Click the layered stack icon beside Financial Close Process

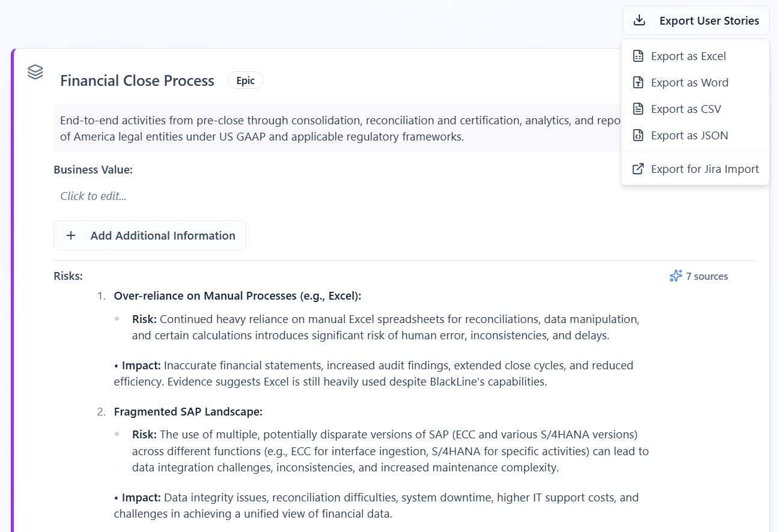pyautogui.click(x=35, y=72)
